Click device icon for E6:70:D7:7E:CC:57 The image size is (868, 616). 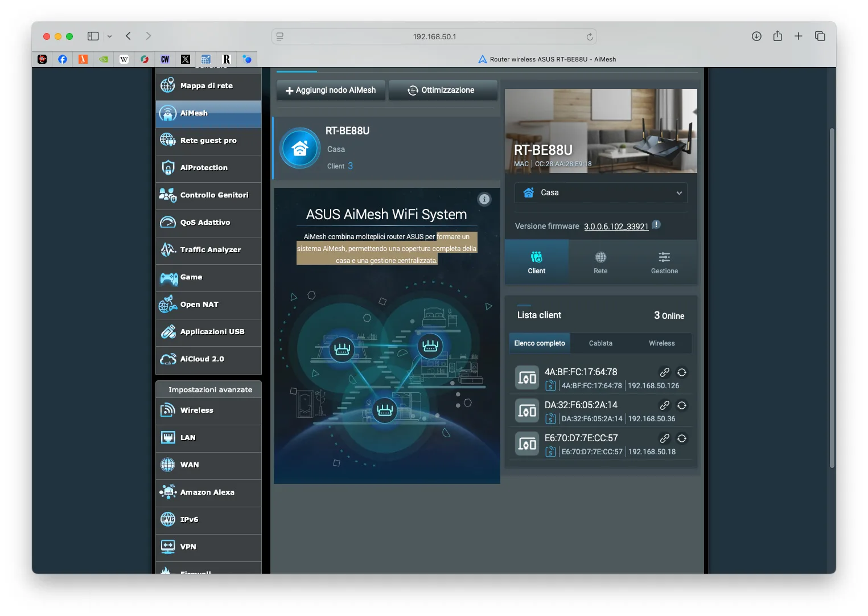click(x=527, y=444)
